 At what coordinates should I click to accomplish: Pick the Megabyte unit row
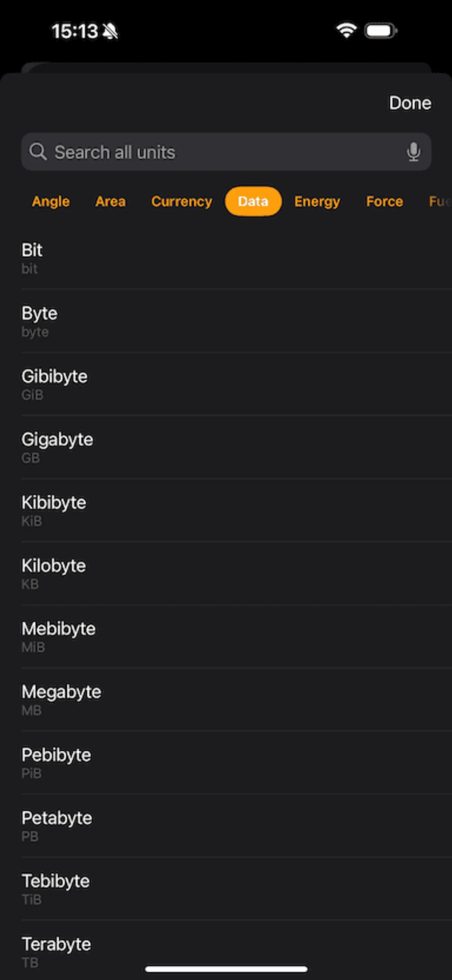tap(237, 700)
